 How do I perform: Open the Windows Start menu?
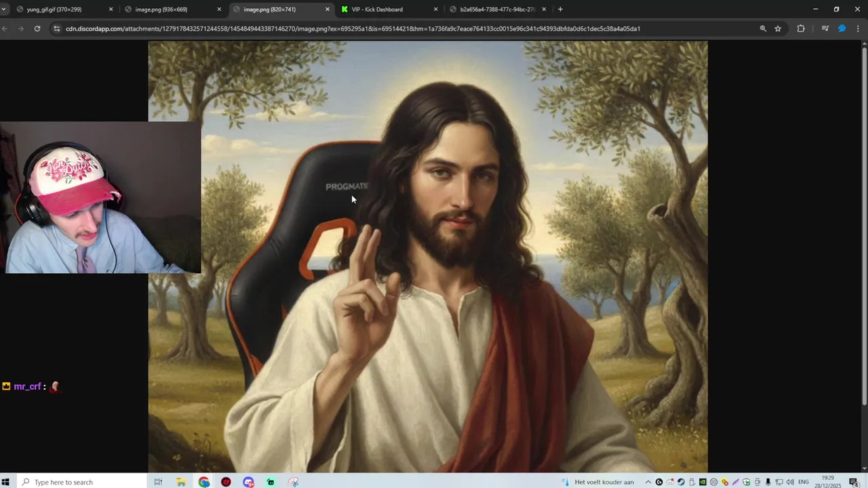tap(5, 482)
